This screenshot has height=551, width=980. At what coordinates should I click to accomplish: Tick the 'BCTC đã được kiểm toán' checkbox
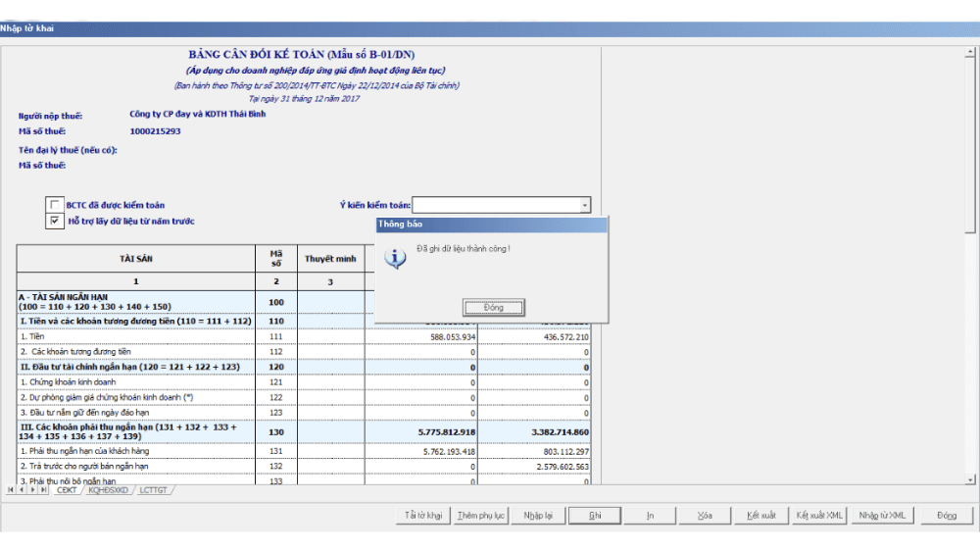[x=55, y=205]
